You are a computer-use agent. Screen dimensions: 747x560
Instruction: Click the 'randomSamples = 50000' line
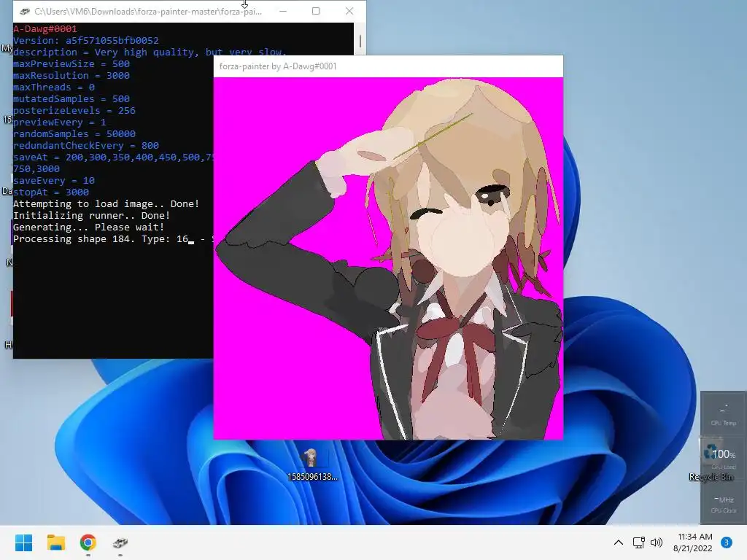point(74,134)
